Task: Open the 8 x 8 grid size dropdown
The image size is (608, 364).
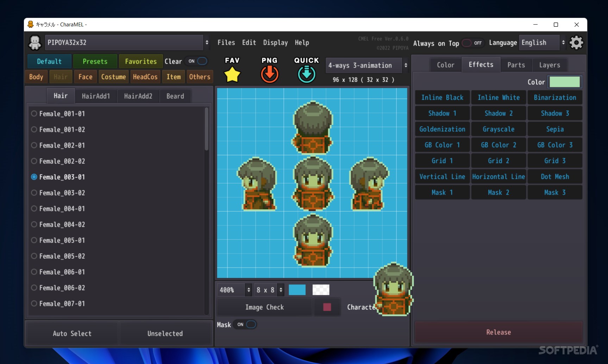Action: click(x=269, y=290)
